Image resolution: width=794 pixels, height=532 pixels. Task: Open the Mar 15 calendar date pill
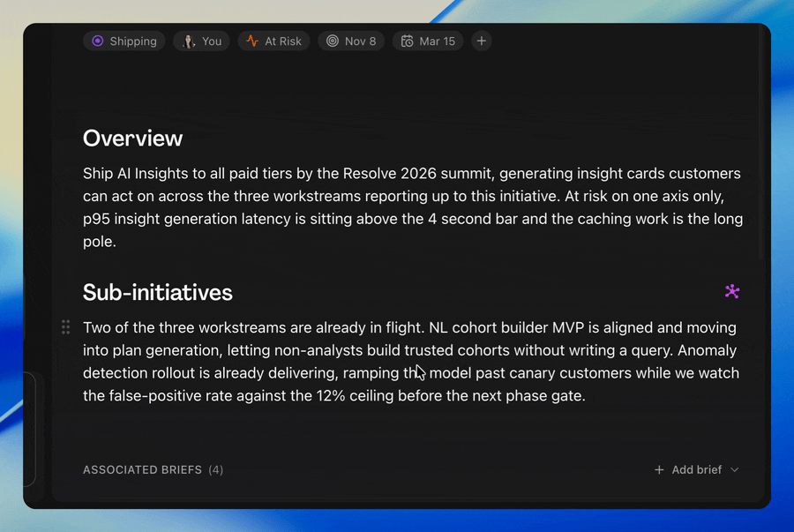pyautogui.click(x=428, y=41)
